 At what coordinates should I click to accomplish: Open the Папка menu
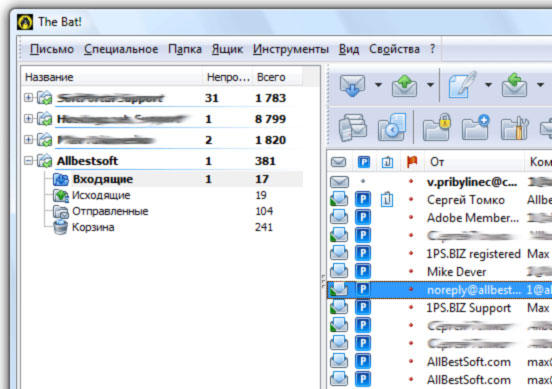185,49
